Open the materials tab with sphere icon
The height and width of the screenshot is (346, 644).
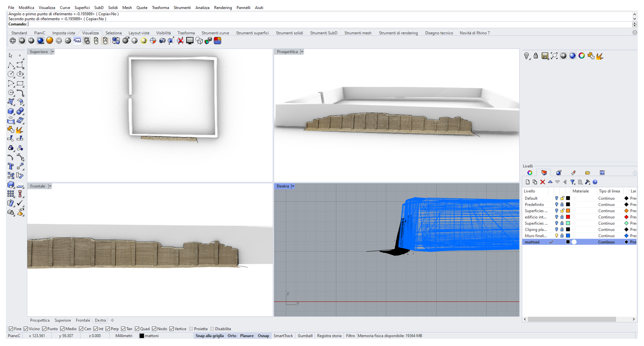click(x=558, y=173)
